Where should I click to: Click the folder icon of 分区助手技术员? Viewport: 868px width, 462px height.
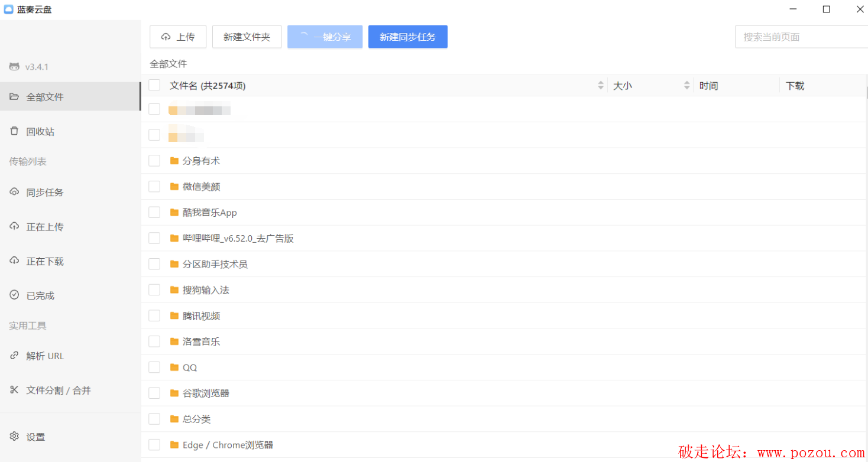tap(174, 264)
